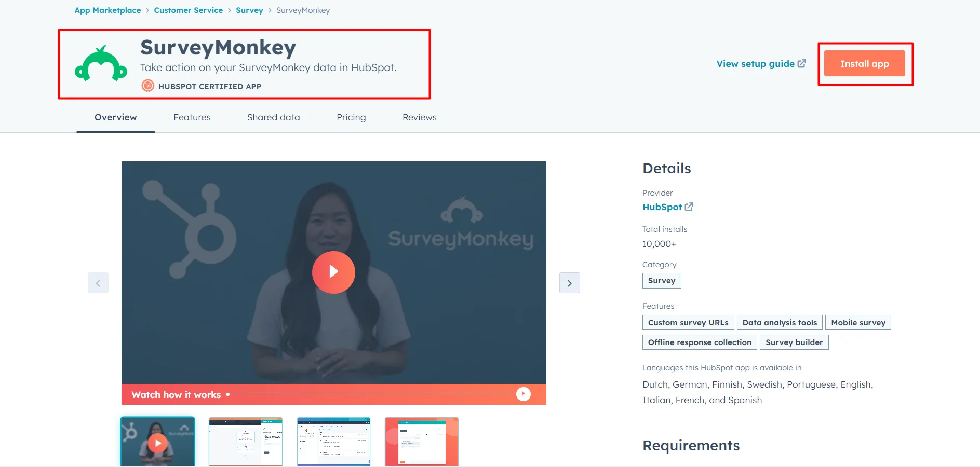Click the Offline response collection tag
The width and height of the screenshot is (980, 467).
[700, 342]
